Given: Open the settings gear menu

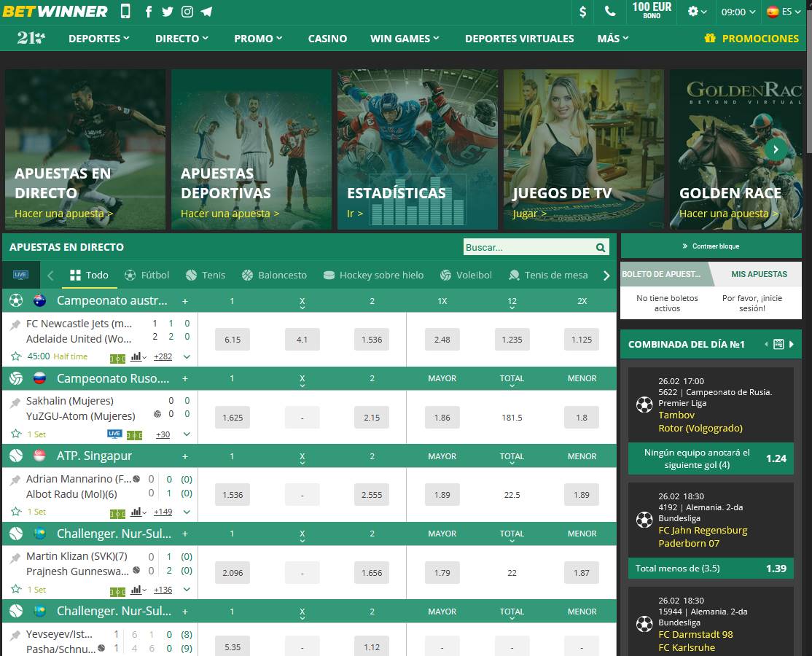Looking at the screenshot, I should click(697, 12).
